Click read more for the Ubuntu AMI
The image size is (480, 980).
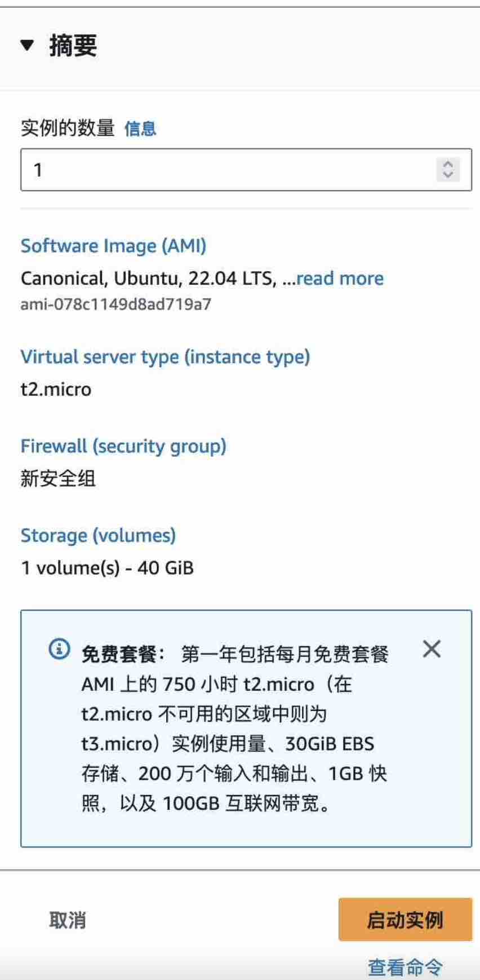[340, 278]
